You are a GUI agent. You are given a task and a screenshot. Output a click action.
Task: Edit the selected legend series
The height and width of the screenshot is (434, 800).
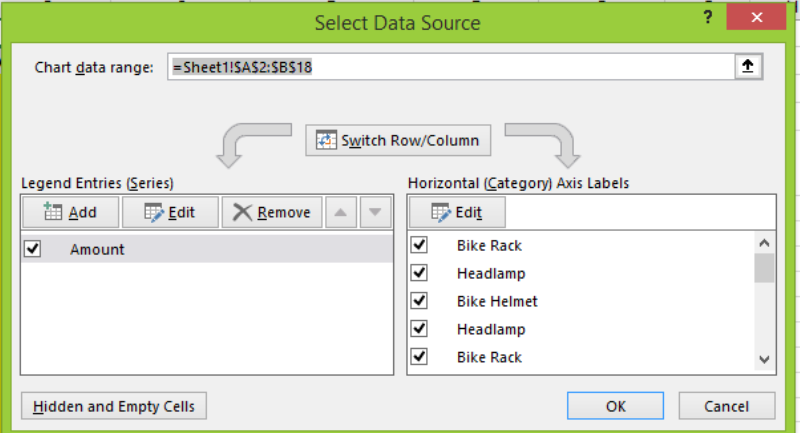(170, 212)
